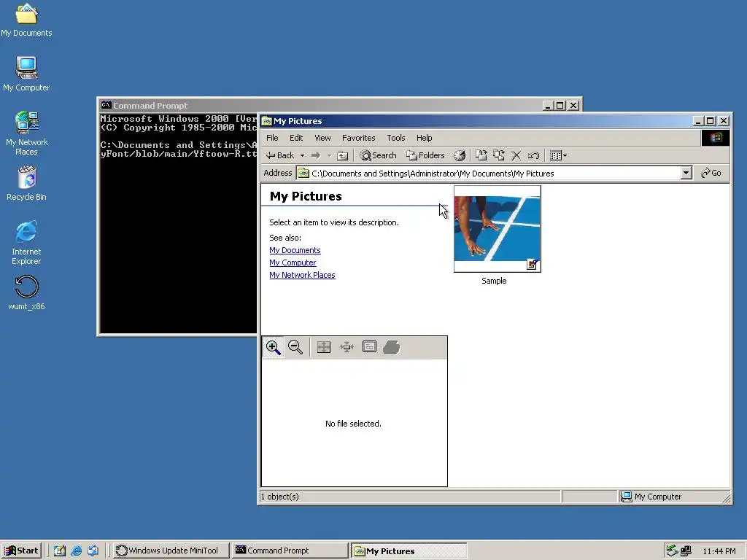Click the "No file selected." preview text
The height and width of the screenshot is (560, 747).
pos(353,424)
